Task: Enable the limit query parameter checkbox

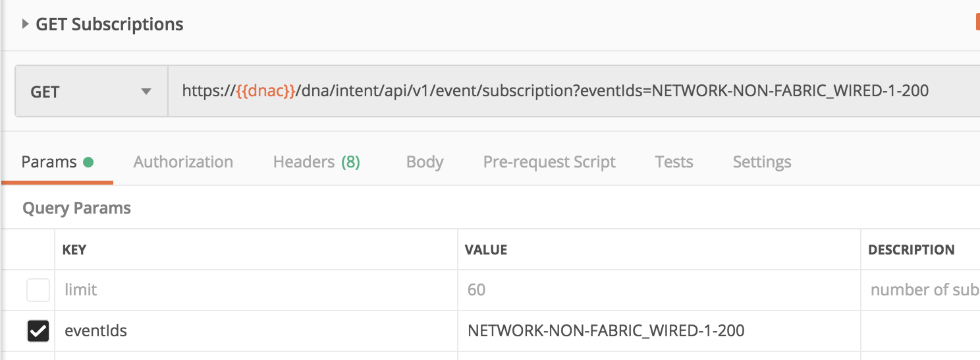Action: [x=38, y=290]
